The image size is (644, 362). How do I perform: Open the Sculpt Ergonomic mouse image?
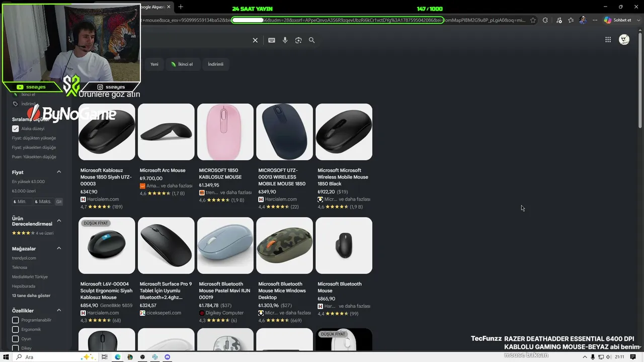[107, 245]
